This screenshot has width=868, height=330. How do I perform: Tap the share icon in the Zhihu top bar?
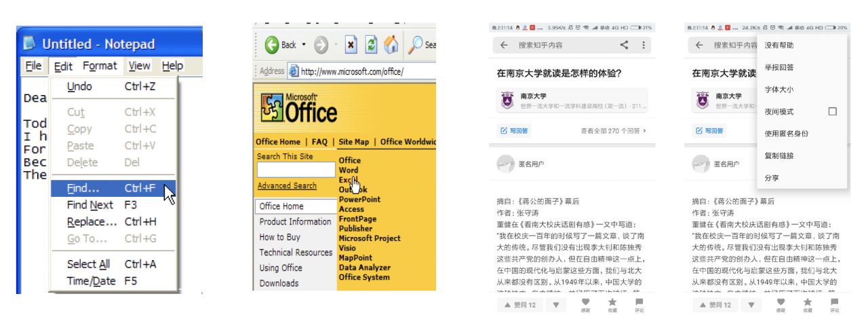pos(624,45)
